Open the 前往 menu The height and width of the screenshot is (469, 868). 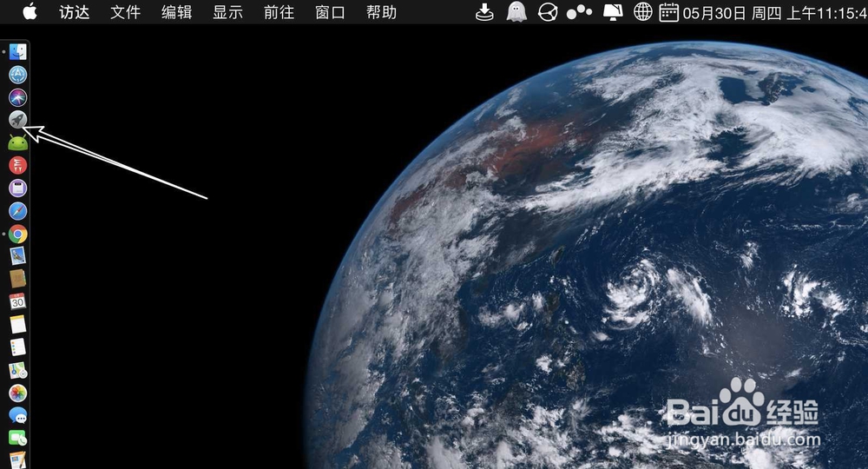(279, 12)
